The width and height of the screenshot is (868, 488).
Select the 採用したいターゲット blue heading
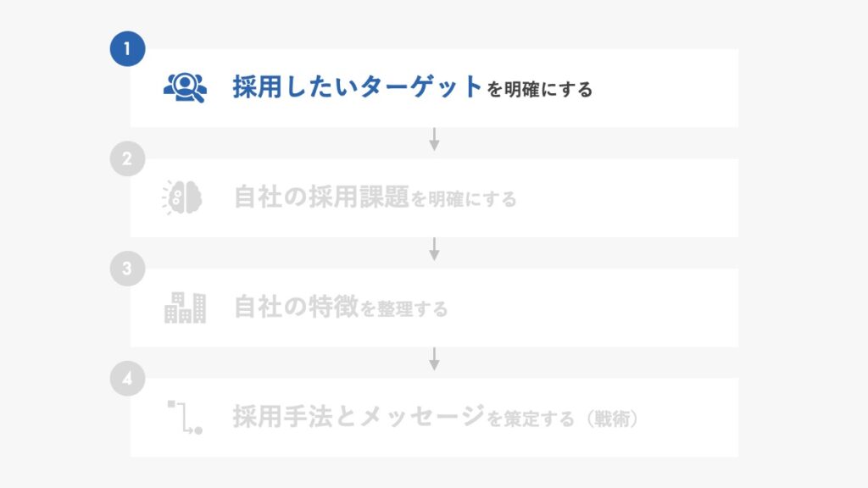(x=357, y=87)
